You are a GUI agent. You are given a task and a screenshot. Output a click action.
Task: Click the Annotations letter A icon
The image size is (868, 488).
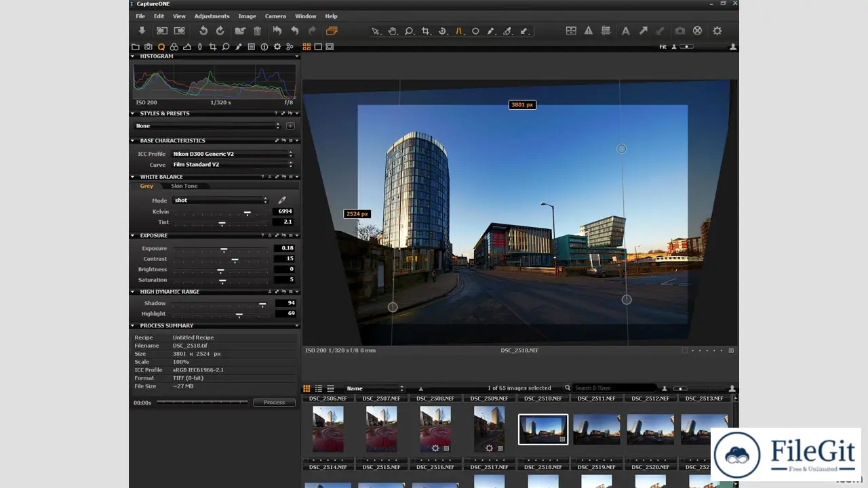tap(625, 30)
